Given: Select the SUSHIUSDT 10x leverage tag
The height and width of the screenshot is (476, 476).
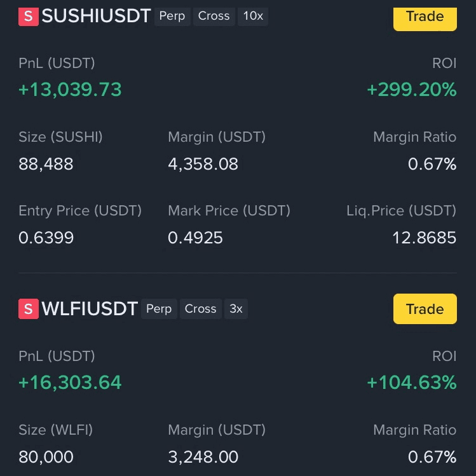Looking at the screenshot, I should point(253,16).
